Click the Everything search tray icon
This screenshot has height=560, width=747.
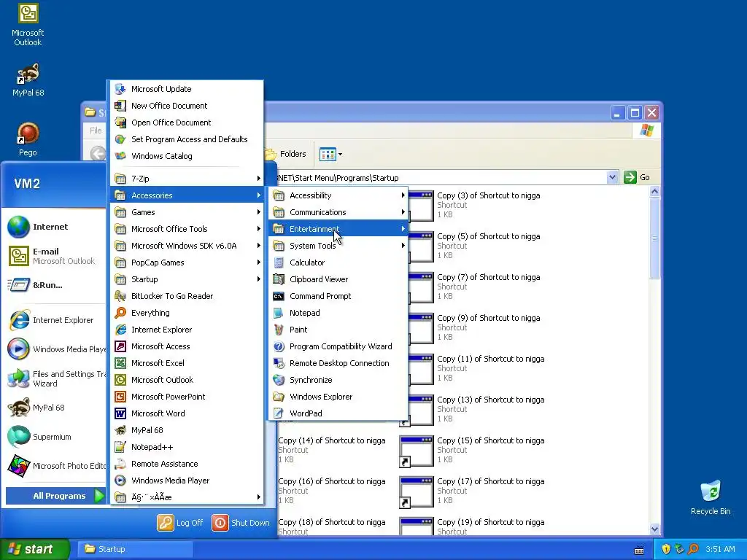click(694, 549)
